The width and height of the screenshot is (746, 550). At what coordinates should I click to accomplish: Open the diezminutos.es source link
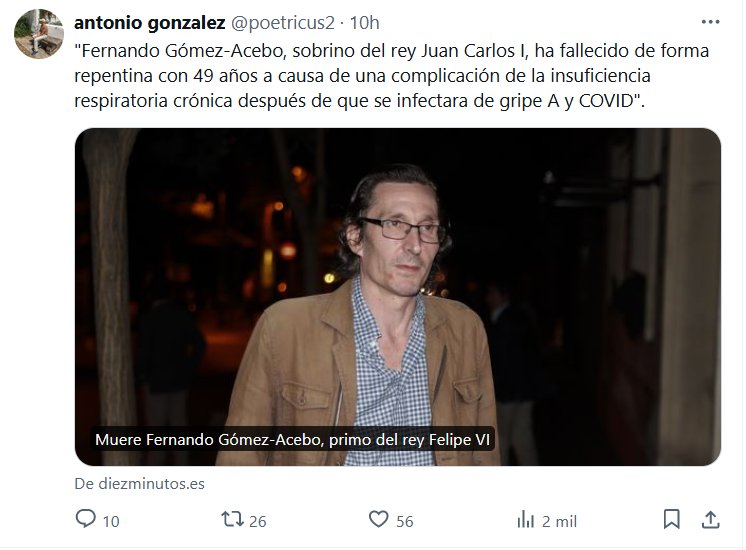click(139, 484)
